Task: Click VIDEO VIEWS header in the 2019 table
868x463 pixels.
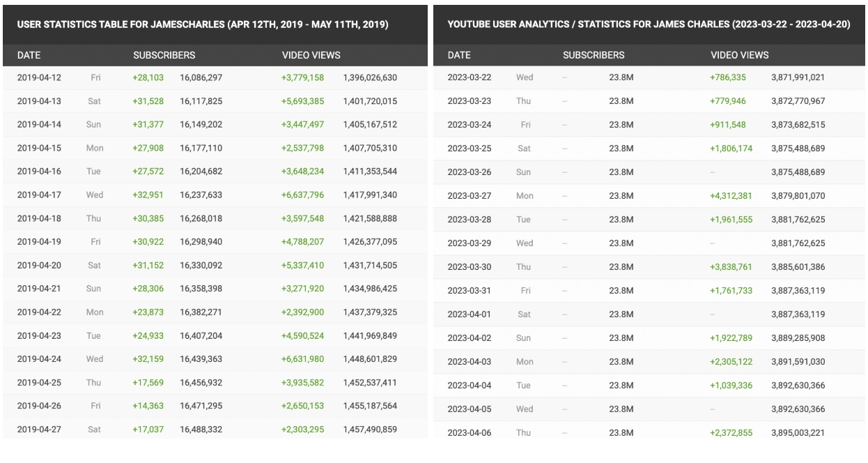Action: pyautogui.click(x=311, y=55)
